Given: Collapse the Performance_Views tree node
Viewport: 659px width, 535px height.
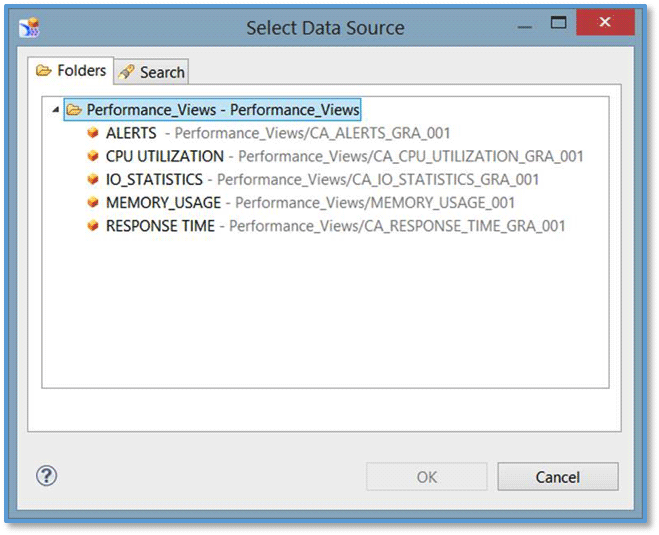Looking at the screenshot, I should point(54,110).
